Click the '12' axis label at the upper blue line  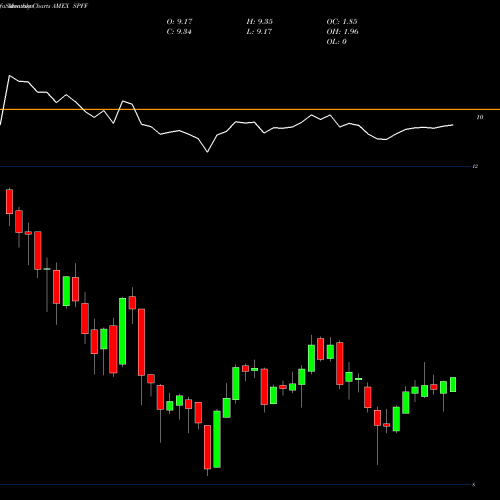(x=475, y=166)
